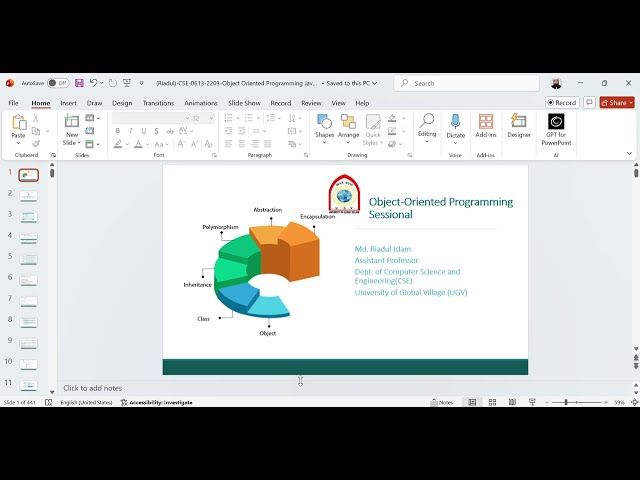Center align the text
Image resolution: width=640 pixels, height=480 pixels.
click(x=242, y=144)
